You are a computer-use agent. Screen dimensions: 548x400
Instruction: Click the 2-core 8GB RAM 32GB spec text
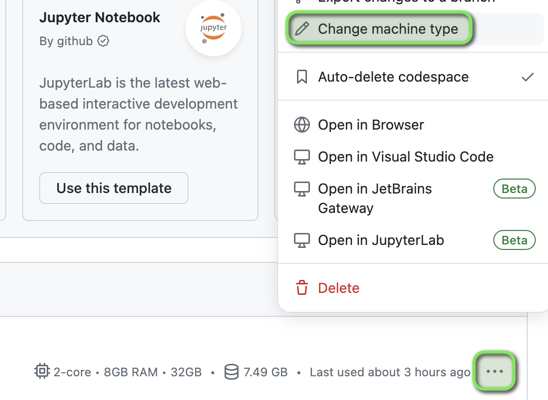point(128,372)
